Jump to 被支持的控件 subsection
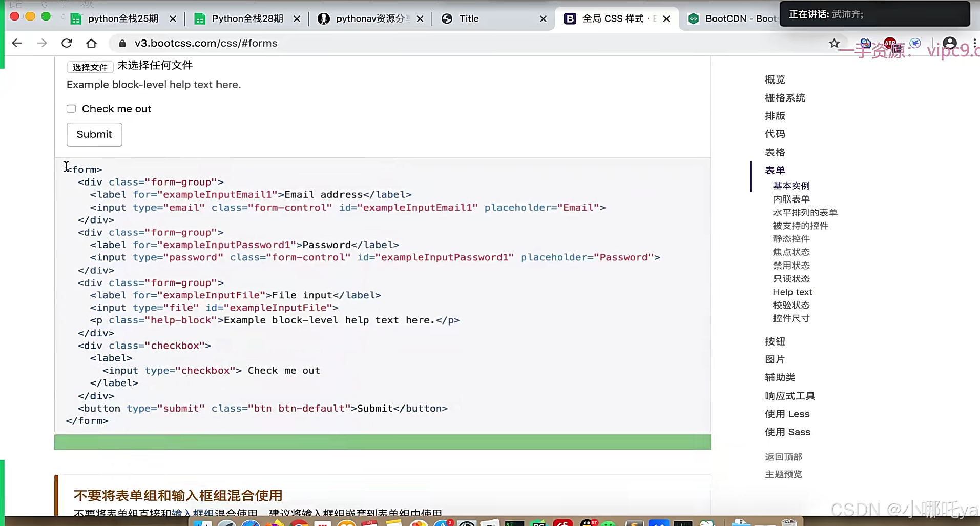 point(801,226)
